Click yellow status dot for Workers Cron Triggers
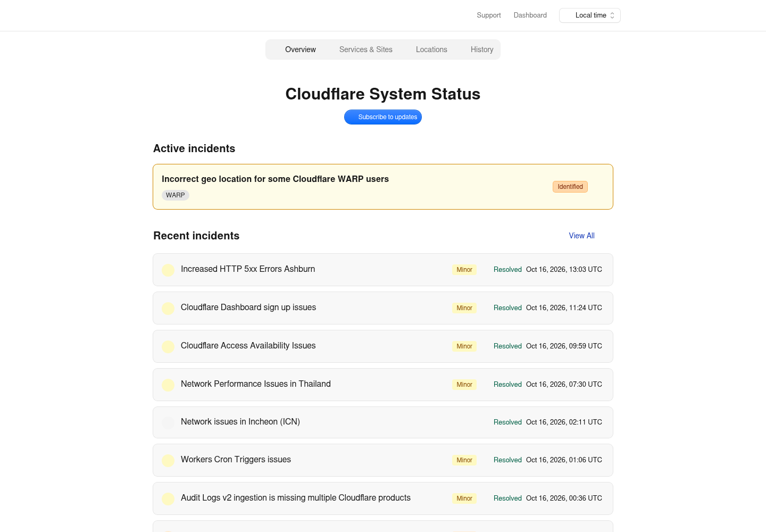The width and height of the screenshot is (766, 532). 168,461
